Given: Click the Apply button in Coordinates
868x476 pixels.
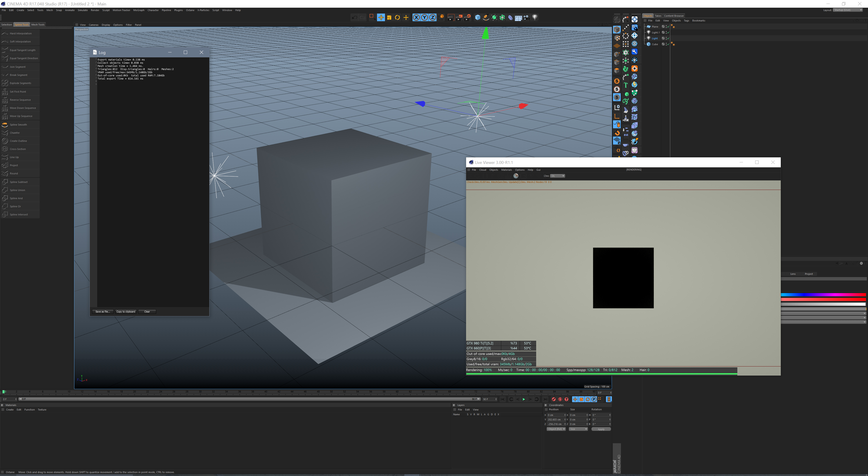Looking at the screenshot, I should point(601,429).
